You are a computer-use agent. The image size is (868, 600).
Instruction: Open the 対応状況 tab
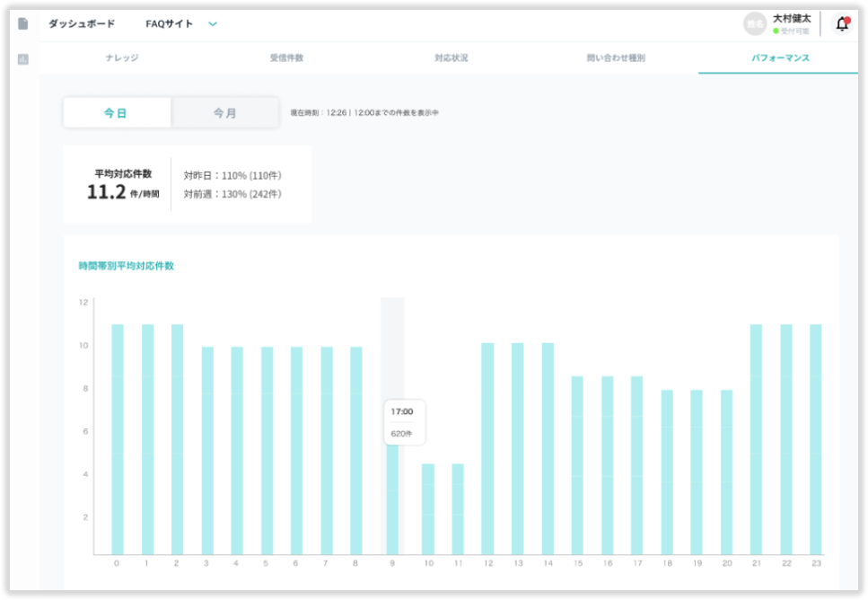click(x=451, y=58)
